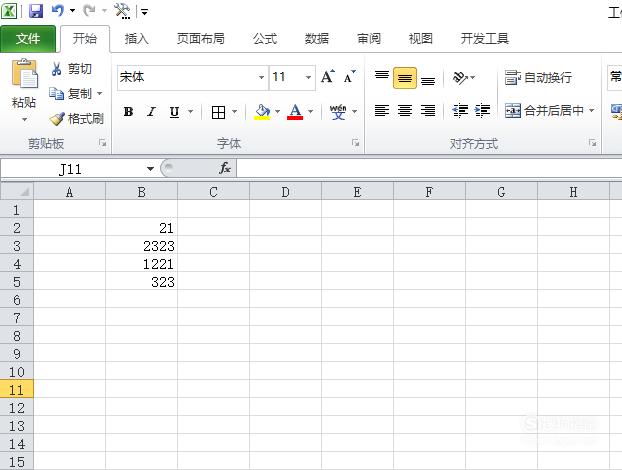The width and height of the screenshot is (622, 470).
Task: Increase font size with large A icon
Action: (328, 77)
